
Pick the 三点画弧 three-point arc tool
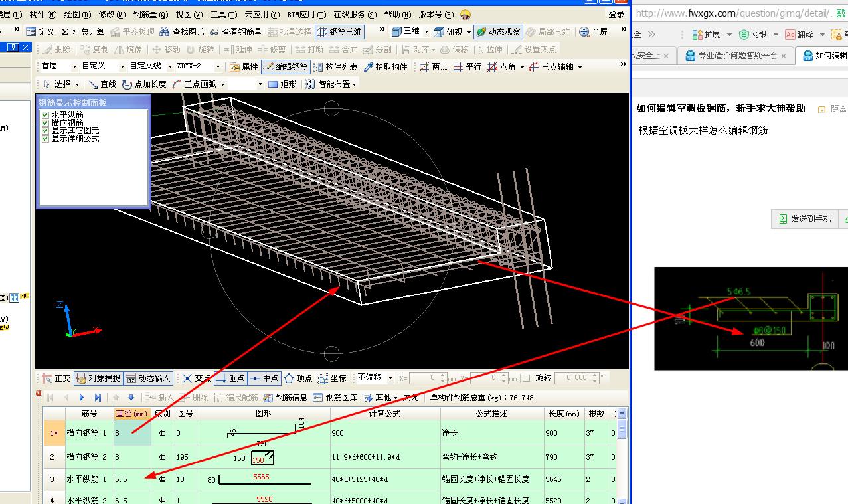pos(194,84)
